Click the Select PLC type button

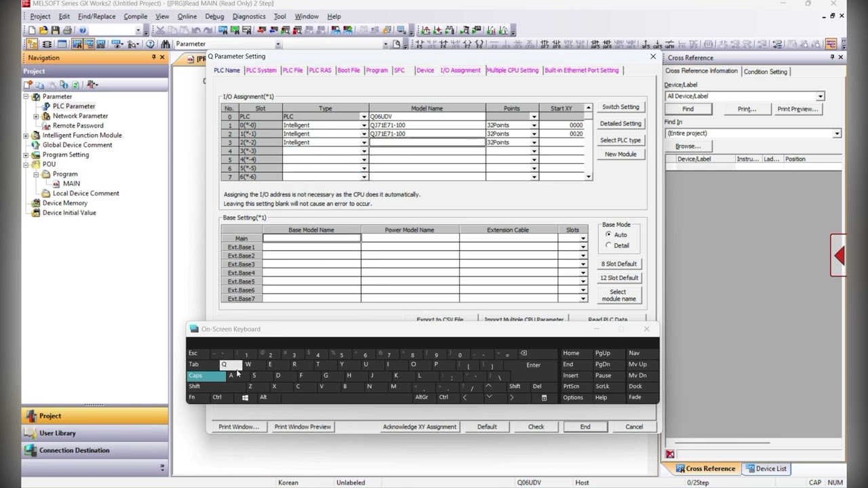tap(620, 140)
